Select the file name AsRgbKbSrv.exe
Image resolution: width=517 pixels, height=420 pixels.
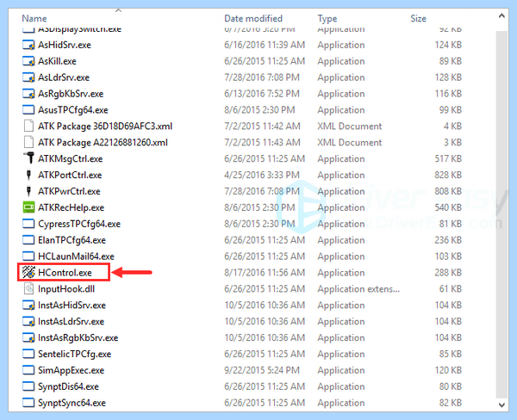pyautogui.click(x=71, y=94)
